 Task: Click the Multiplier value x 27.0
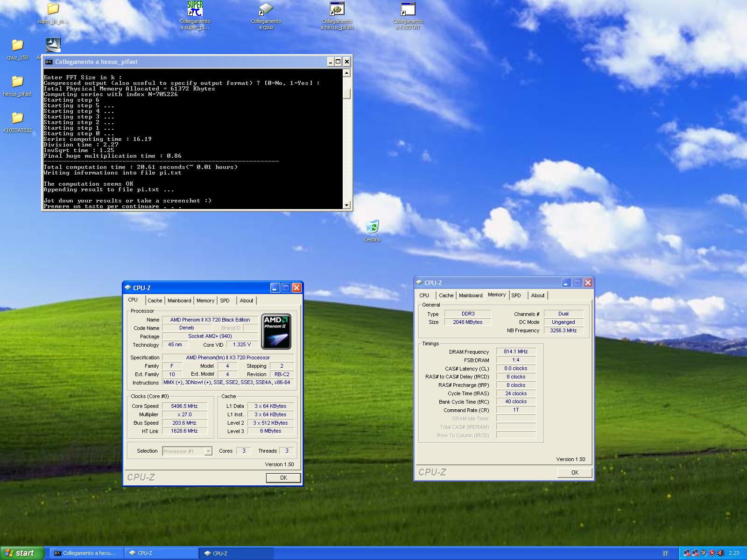point(184,414)
